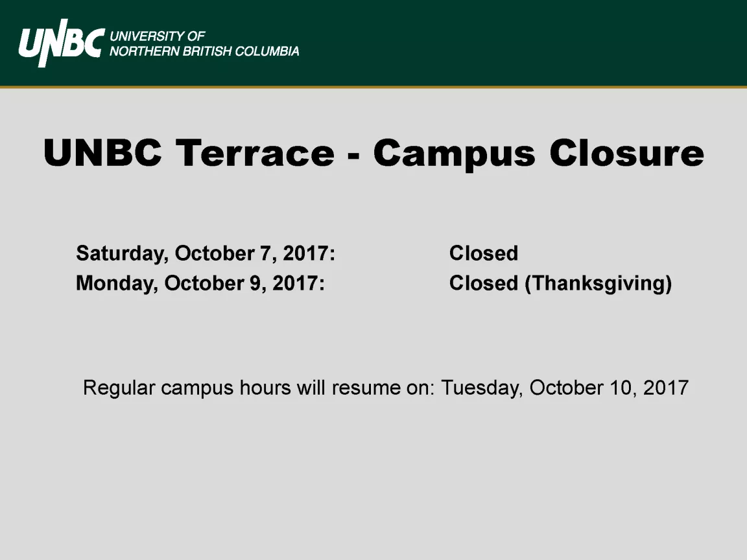Click the word Closure in the title
Image resolution: width=747 pixels, height=560 pixels.
tap(627, 154)
